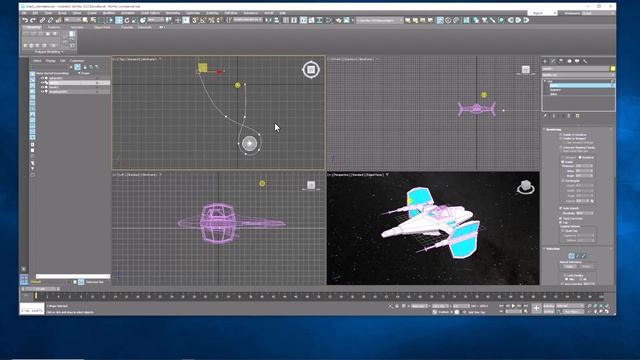This screenshot has height=360, width=640.
Task: Open the Modify tab in command panel
Action: [x=553, y=61]
